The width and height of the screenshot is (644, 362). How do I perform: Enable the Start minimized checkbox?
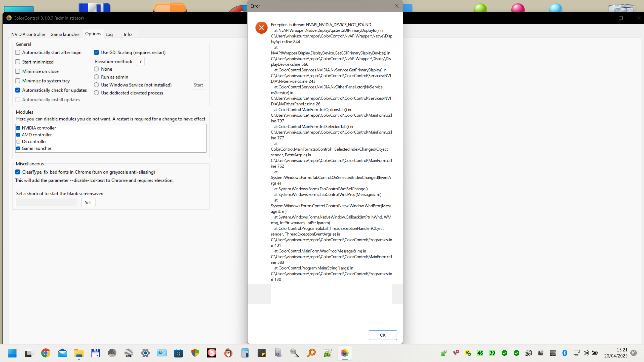pos(18,62)
